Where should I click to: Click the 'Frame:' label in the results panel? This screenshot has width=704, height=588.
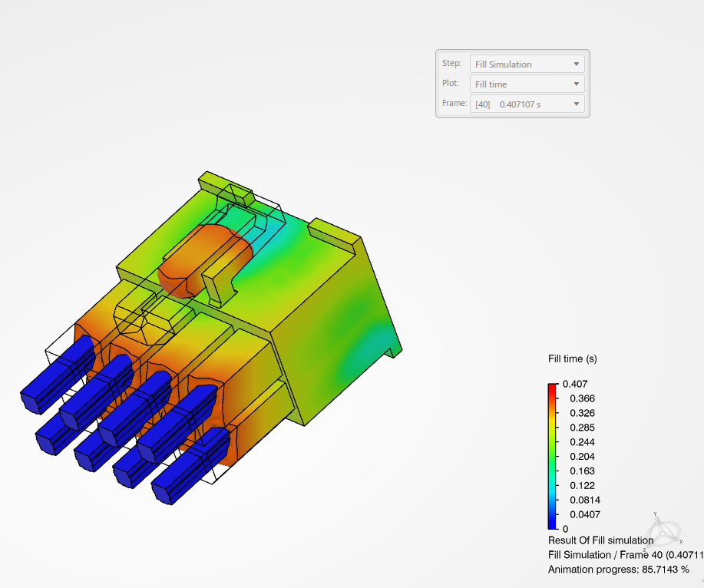(453, 104)
